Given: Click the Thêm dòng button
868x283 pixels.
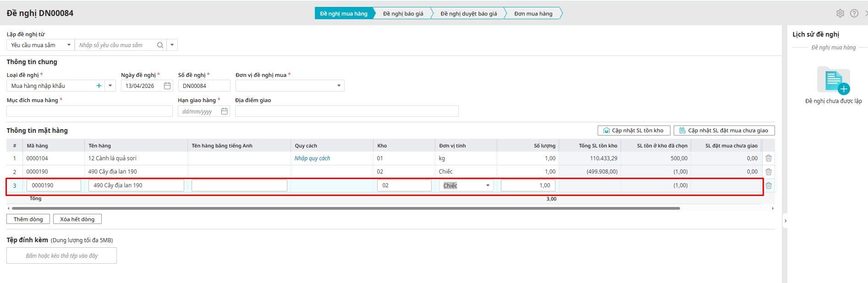Looking at the screenshot, I should (28, 219).
